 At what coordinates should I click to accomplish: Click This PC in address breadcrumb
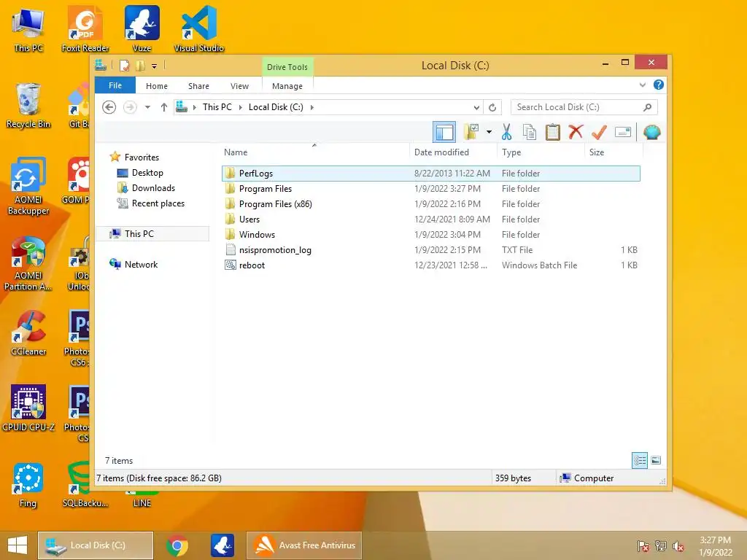tap(217, 107)
